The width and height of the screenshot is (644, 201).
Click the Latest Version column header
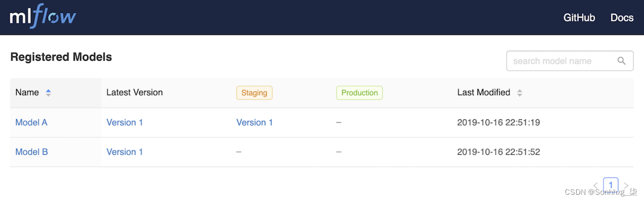[x=135, y=93]
